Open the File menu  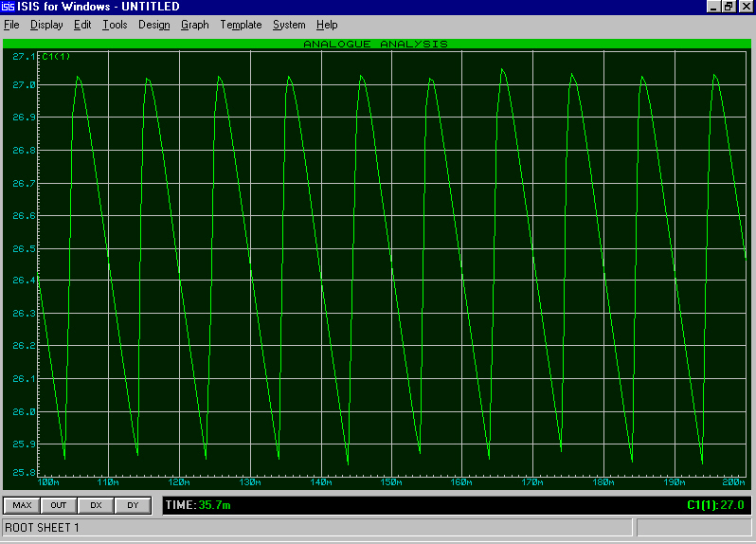(11, 25)
